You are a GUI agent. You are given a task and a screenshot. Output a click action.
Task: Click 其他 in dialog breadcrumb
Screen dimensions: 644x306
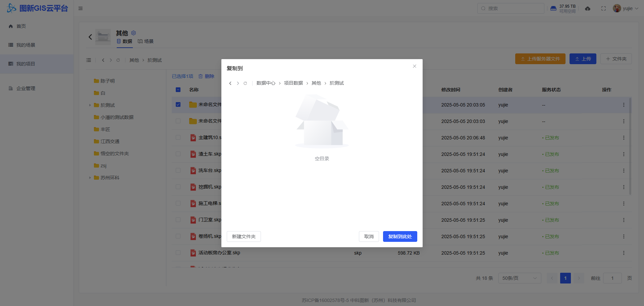coord(316,83)
